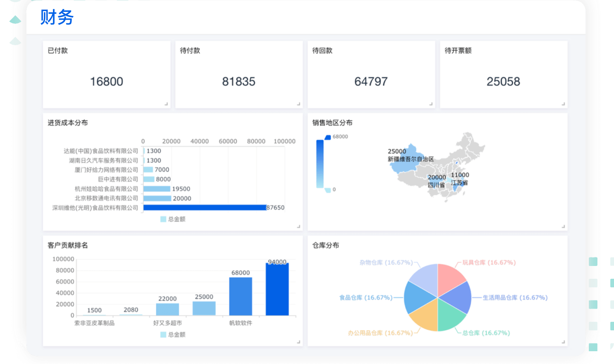The height and width of the screenshot is (364, 614).
Task: Click the 财务 page title
Action: click(x=57, y=17)
